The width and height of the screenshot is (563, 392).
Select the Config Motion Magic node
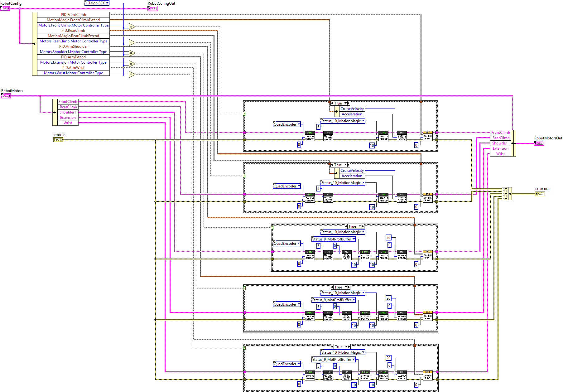[x=402, y=136]
